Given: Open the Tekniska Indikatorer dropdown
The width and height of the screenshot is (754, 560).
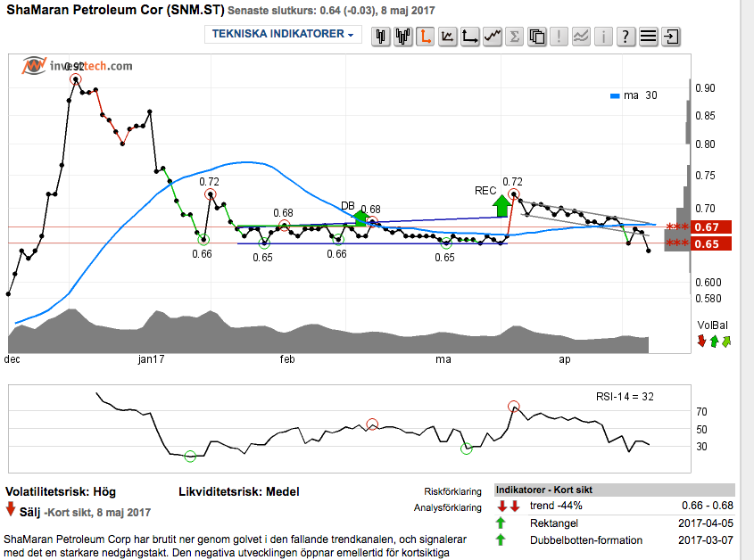Looking at the screenshot, I should click(x=283, y=35).
